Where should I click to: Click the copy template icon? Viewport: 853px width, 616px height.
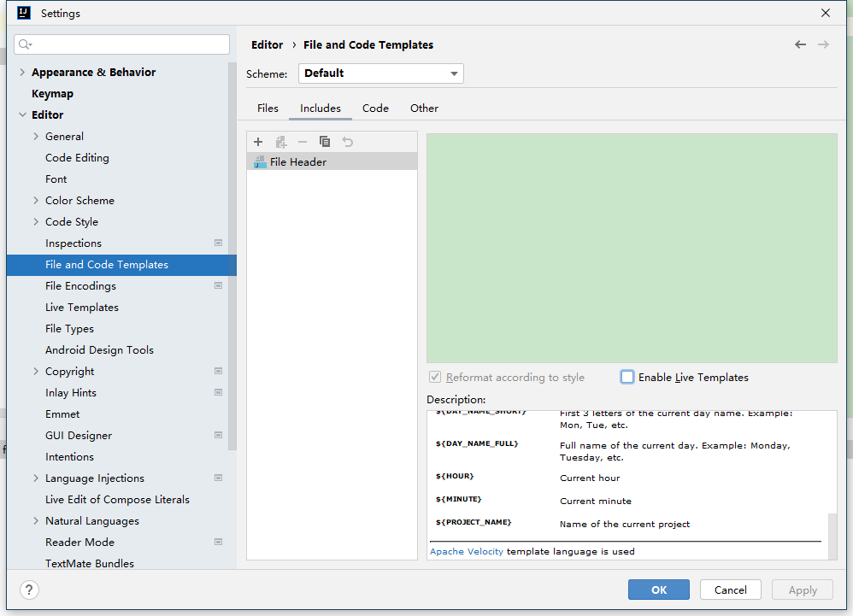coord(325,142)
